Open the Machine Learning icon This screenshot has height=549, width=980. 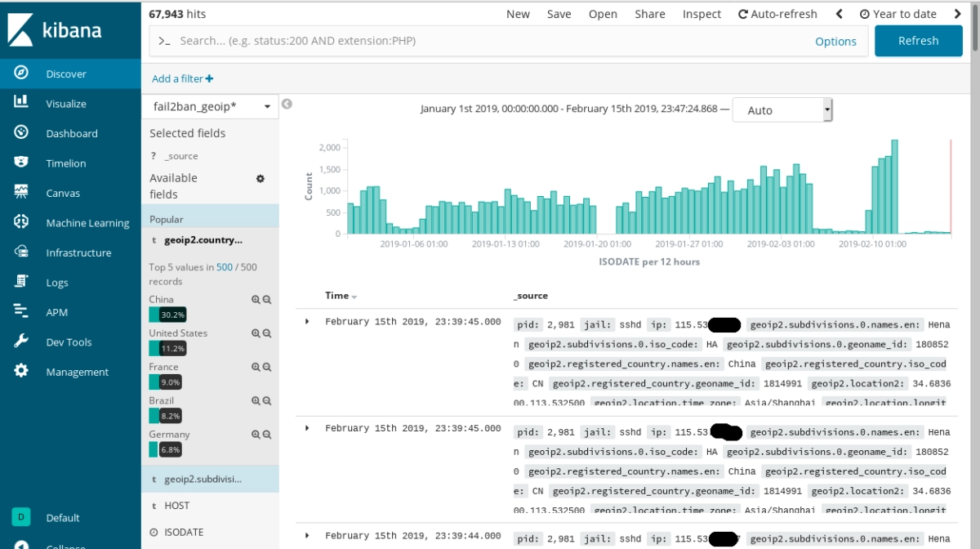21,222
